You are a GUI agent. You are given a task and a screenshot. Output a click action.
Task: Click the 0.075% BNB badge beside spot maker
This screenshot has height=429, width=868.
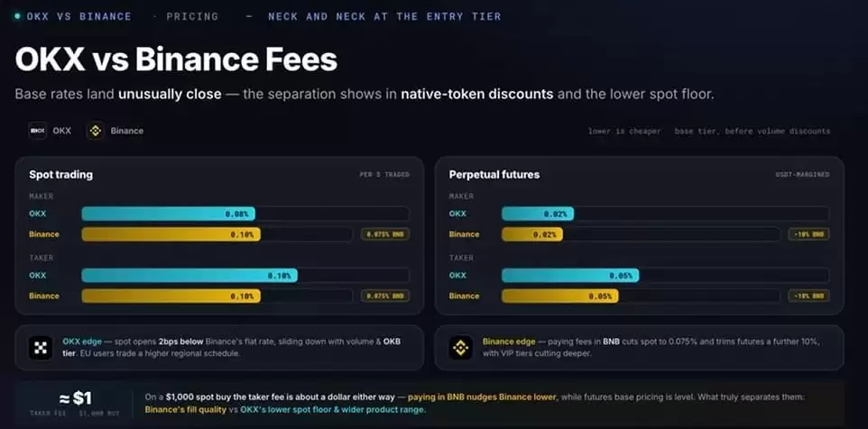[x=385, y=234]
